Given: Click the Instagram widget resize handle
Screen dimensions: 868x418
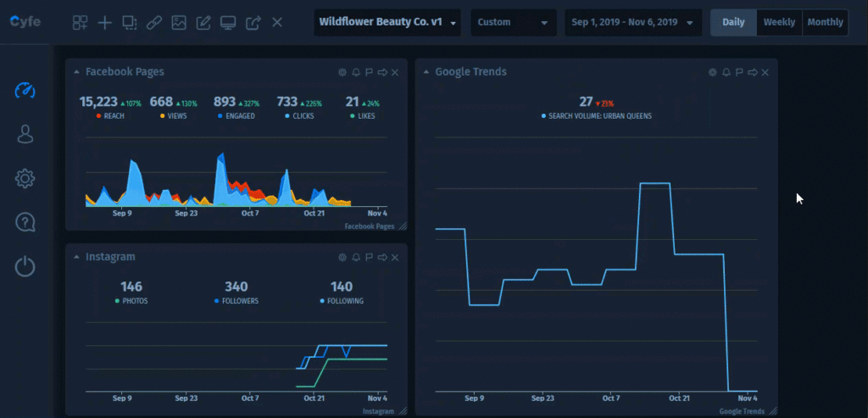Looking at the screenshot, I should tap(403, 411).
